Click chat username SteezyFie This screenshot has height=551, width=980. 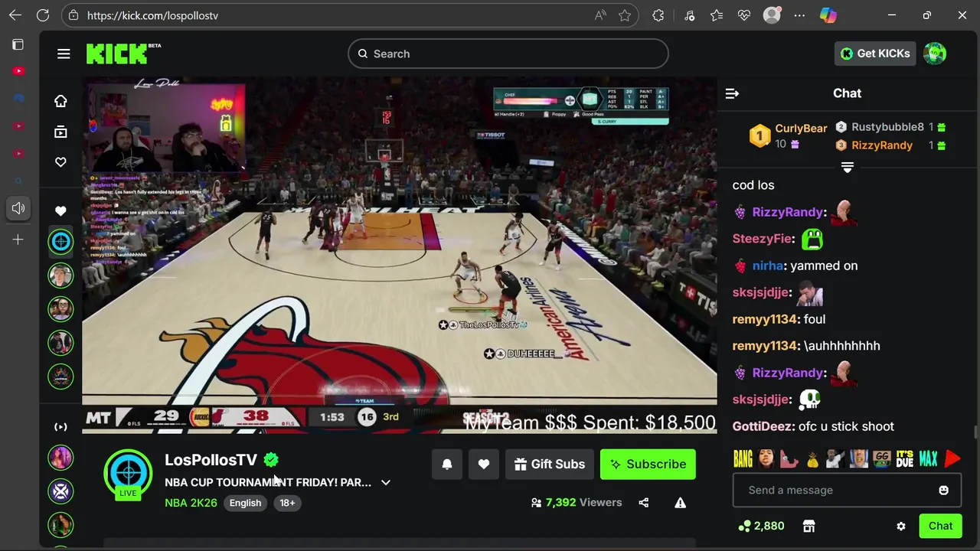[x=762, y=239]
